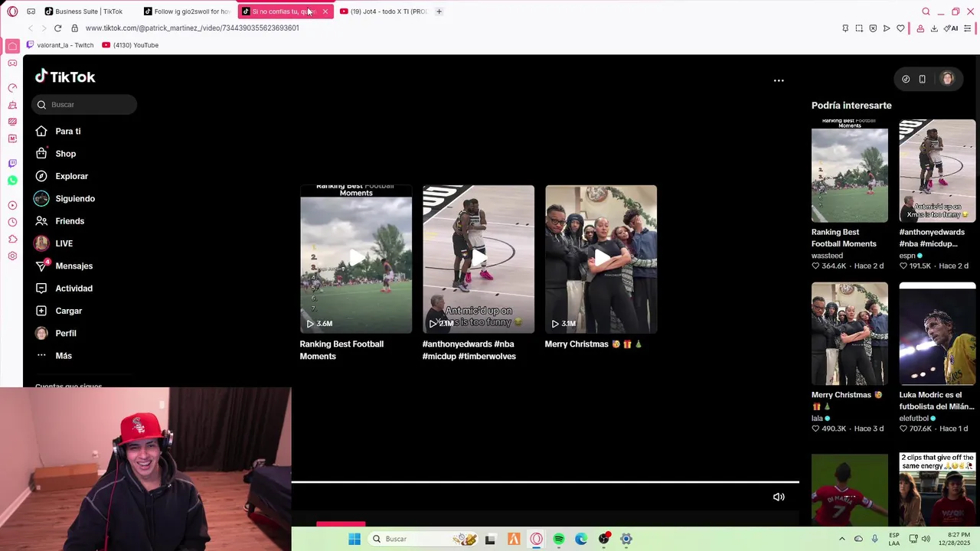
Task: Open espn's #anthonyedwards recommended video
Action: (x=938, y=171)
